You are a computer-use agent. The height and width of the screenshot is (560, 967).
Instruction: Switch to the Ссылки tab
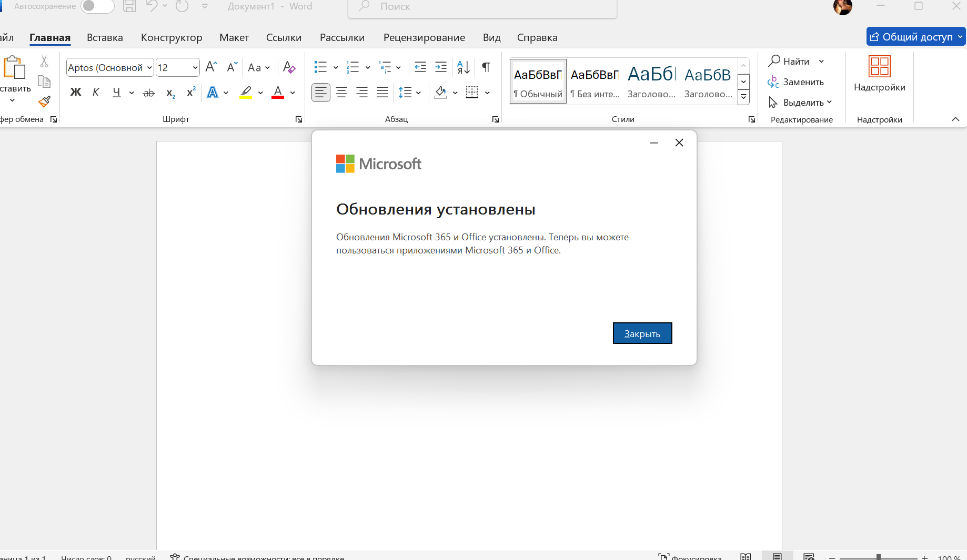click(x=284, y=37)
